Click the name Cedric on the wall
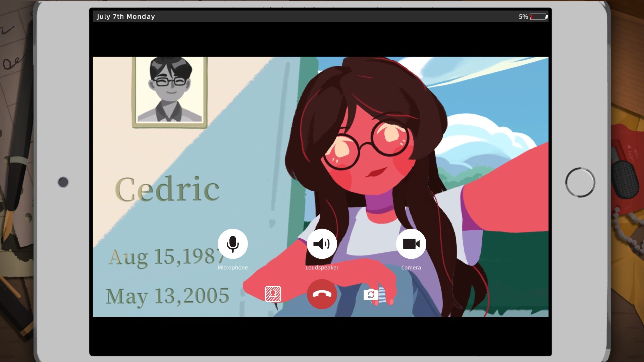The height and width of the screenshot is (362, 644). 167,189
